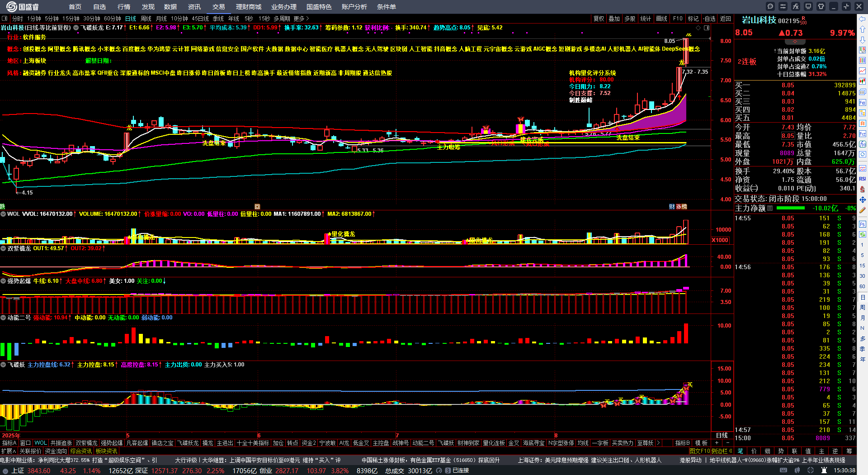The width and height of the screenshot is (868, 475).
Task: Click the monitor display icon in title bar
Action: pos(808,6)
